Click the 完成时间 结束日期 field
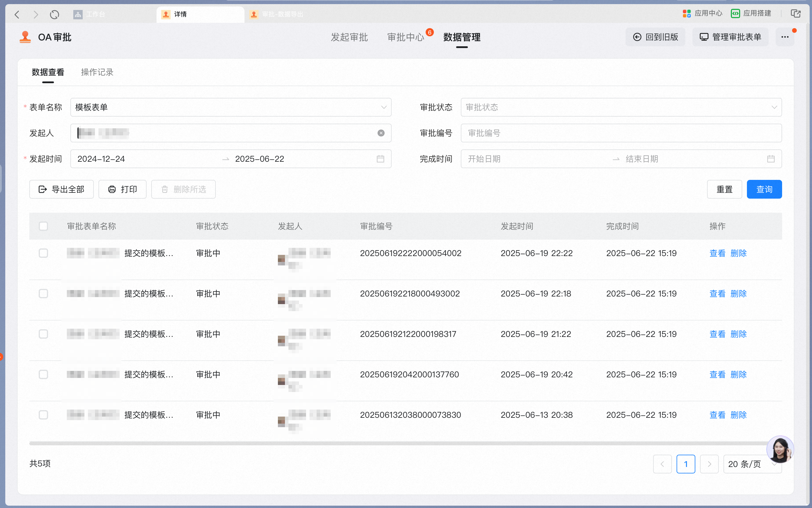Image resolution: width=812 pixels, height=508 pixels. tap(642, 159)
